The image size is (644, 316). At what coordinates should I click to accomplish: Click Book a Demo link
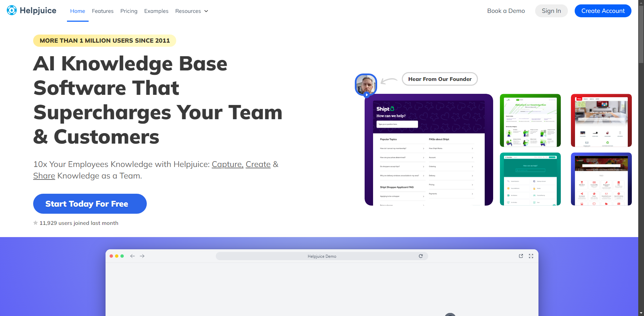click(x=506, y=11)
